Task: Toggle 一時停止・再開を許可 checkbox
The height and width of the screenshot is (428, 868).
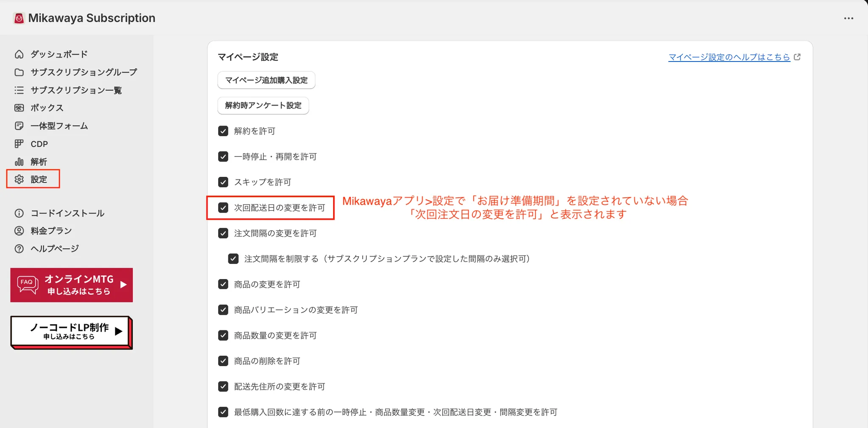Action: (x=223, y=157)
